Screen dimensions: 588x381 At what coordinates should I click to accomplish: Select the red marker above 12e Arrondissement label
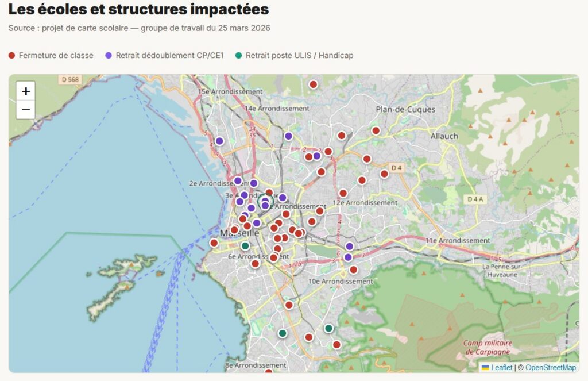tap(343, 193)
